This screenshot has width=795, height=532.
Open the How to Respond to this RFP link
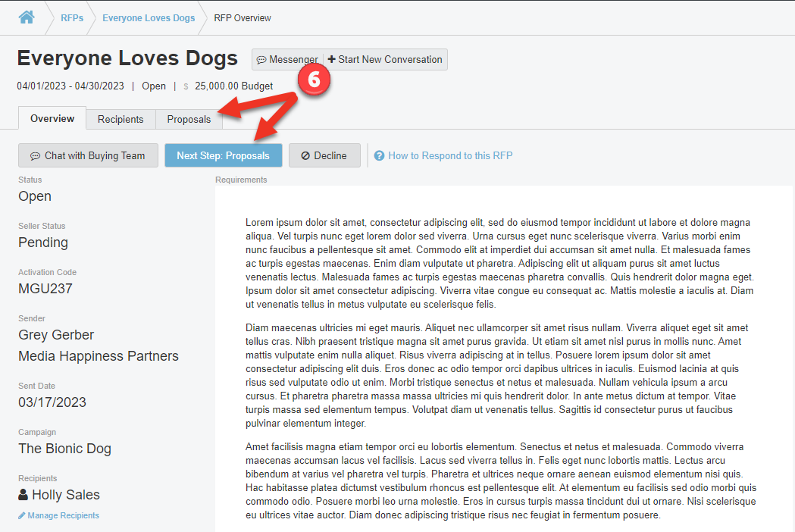[450, 156]
